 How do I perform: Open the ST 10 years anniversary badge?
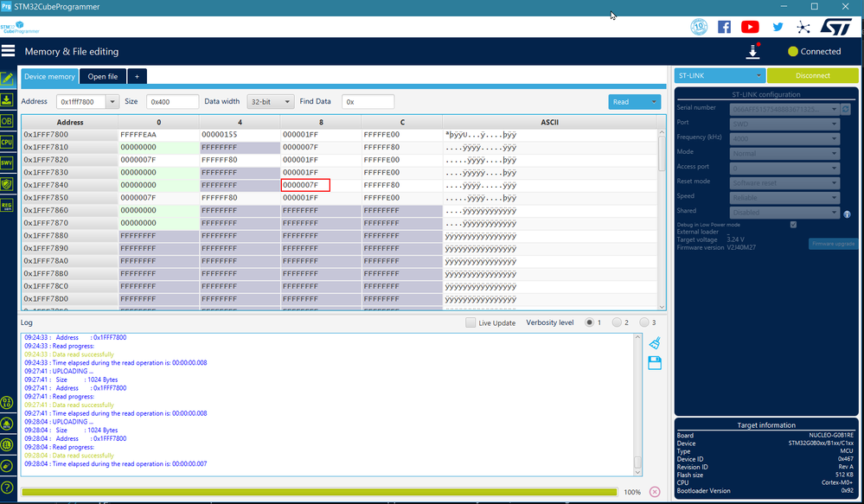click(699, 27)
